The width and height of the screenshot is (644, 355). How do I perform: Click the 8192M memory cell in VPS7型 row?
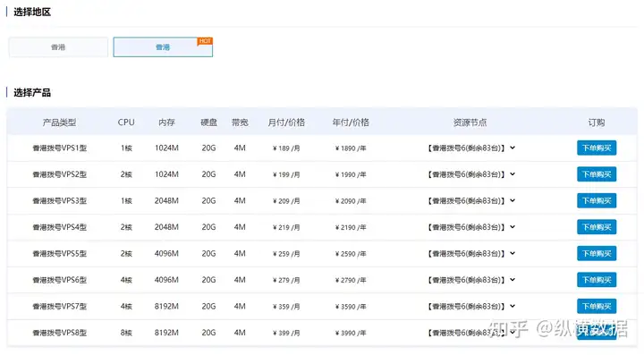click(166, 306)
